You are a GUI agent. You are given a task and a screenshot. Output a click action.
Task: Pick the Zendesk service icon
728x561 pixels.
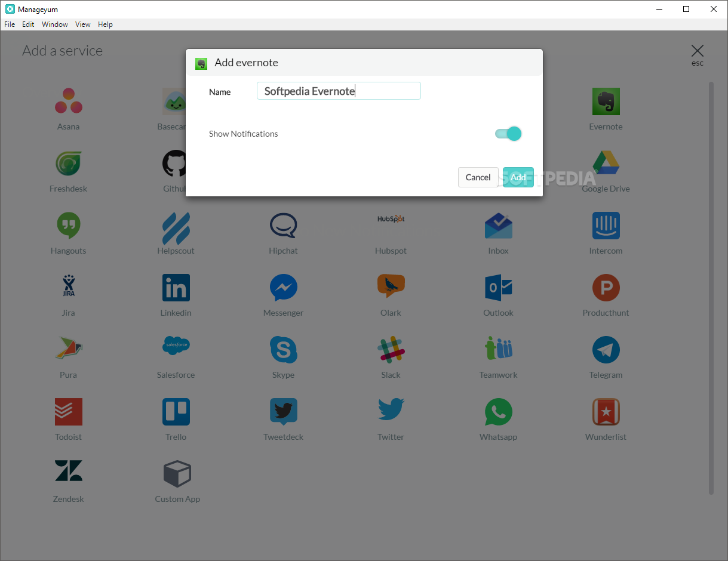pos(69,470)
